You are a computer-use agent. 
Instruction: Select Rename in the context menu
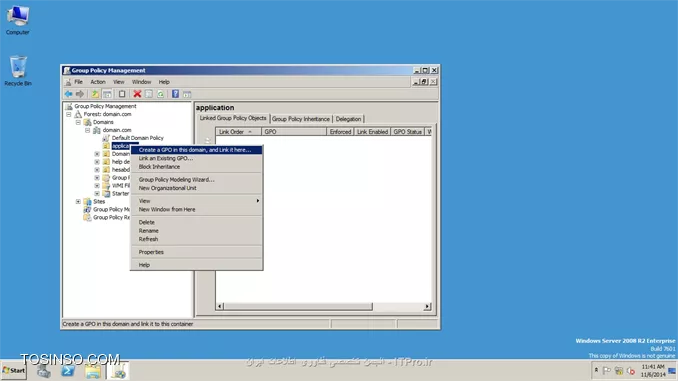tap(196, 231)
